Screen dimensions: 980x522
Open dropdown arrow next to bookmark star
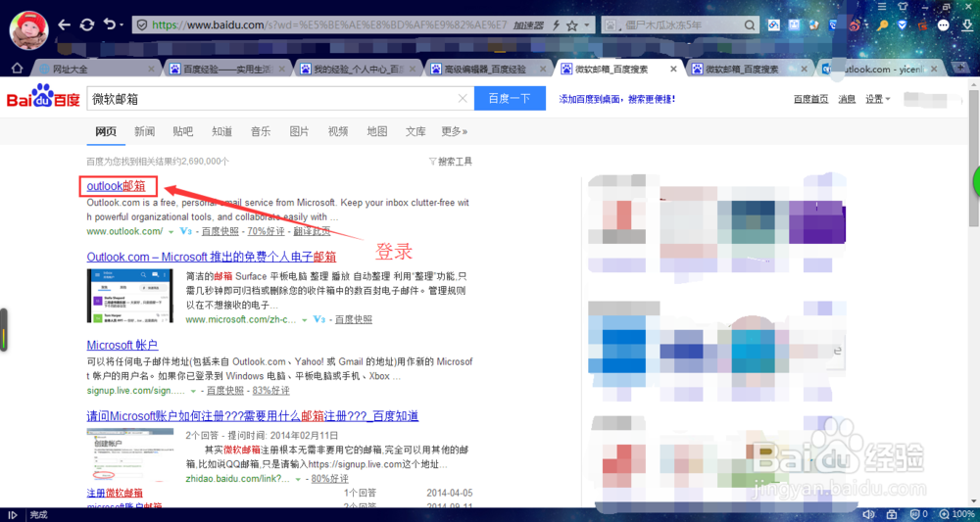[x=586, y=25]
